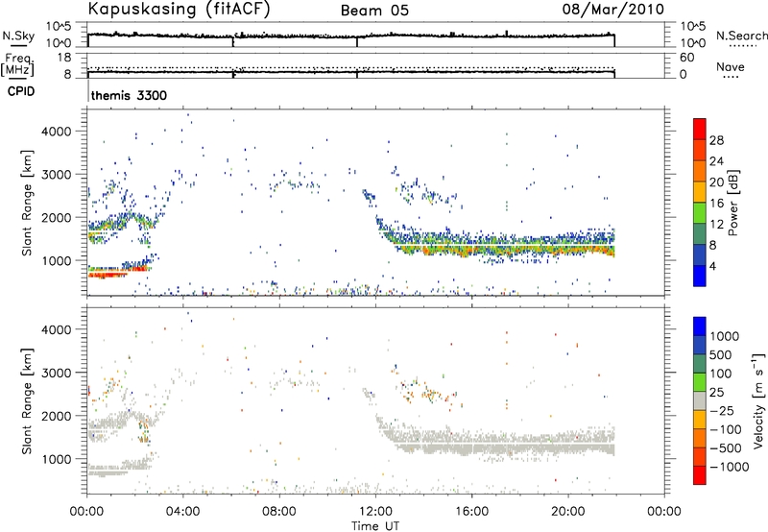Viewport: 768px width, 532px height.
Task: Click the red bottom of the velocity colorbar
Action: (700, 475)
